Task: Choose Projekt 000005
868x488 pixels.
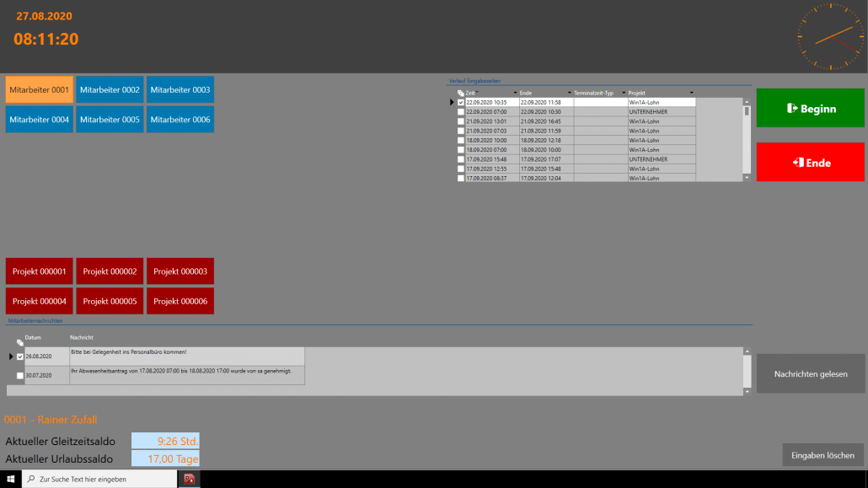Action: pyautogui.click(x=110, y=301)
